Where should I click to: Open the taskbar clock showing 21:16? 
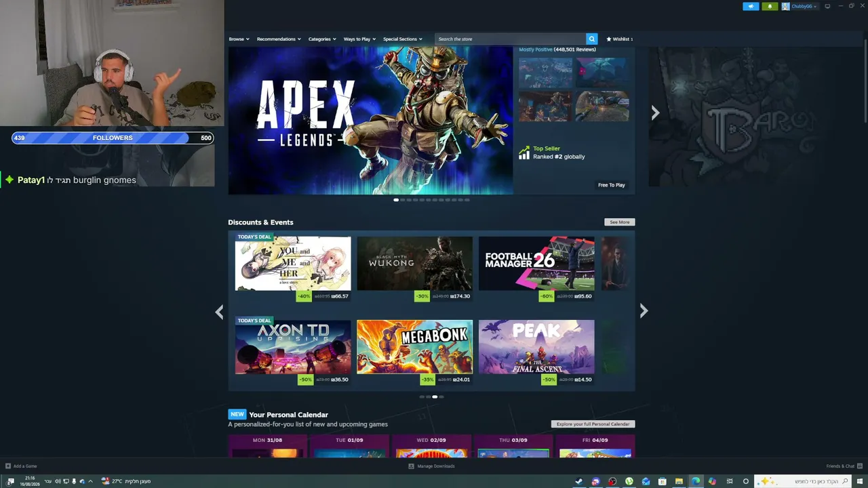pos(30,481)
